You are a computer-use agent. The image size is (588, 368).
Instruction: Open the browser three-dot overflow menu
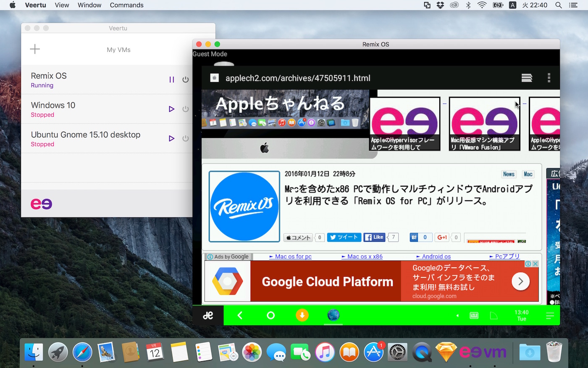pos(549,78)
